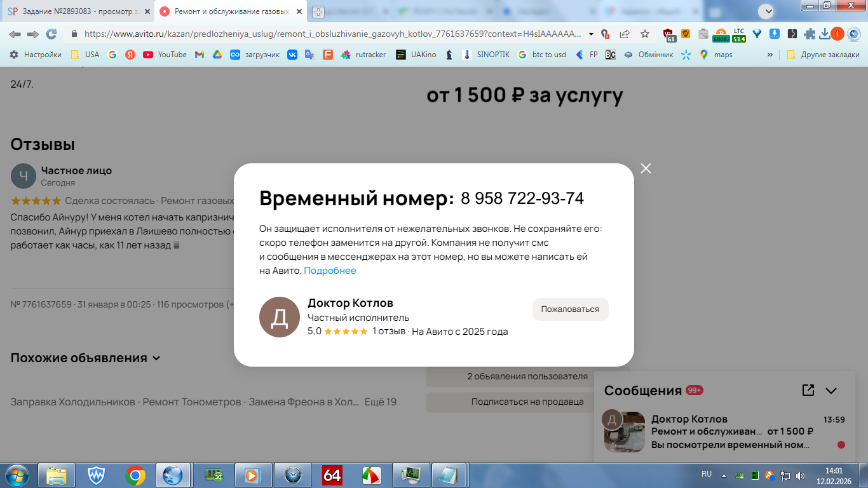Reload the current page
The height and width of the screenshot is (488, 868).
(x=51, y=34)
